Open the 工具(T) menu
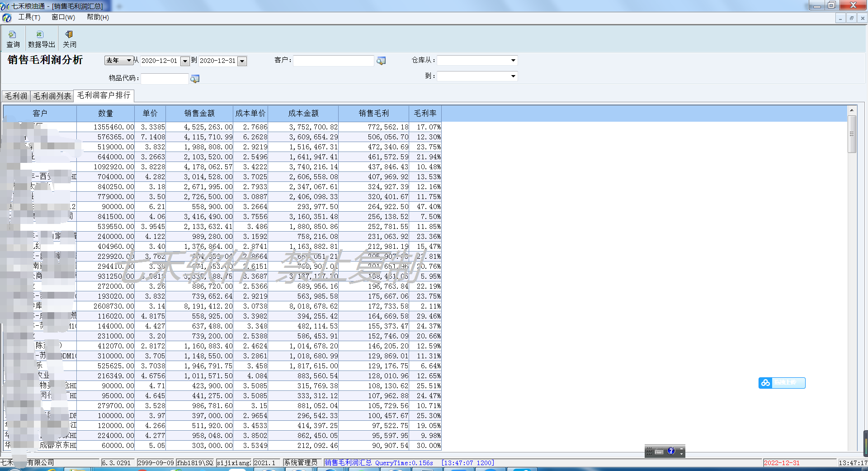The image size is (868, 471). pos(29,17)
